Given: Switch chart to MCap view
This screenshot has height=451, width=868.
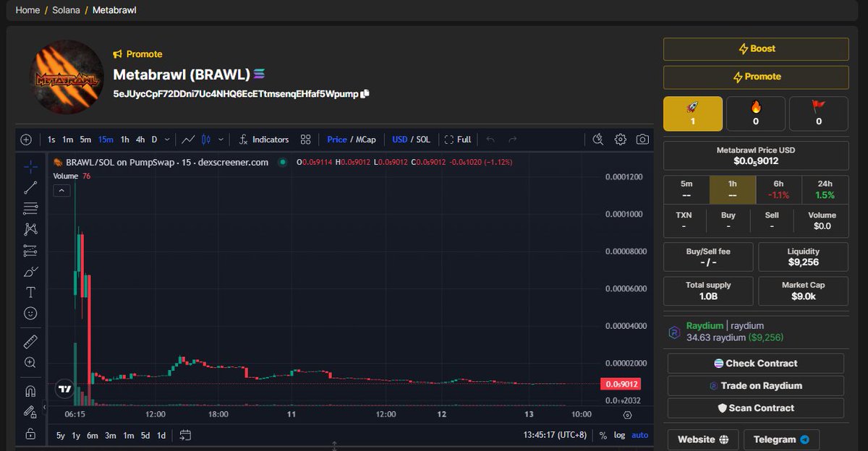Looking at the screenshot, I should tap(365, 139).
